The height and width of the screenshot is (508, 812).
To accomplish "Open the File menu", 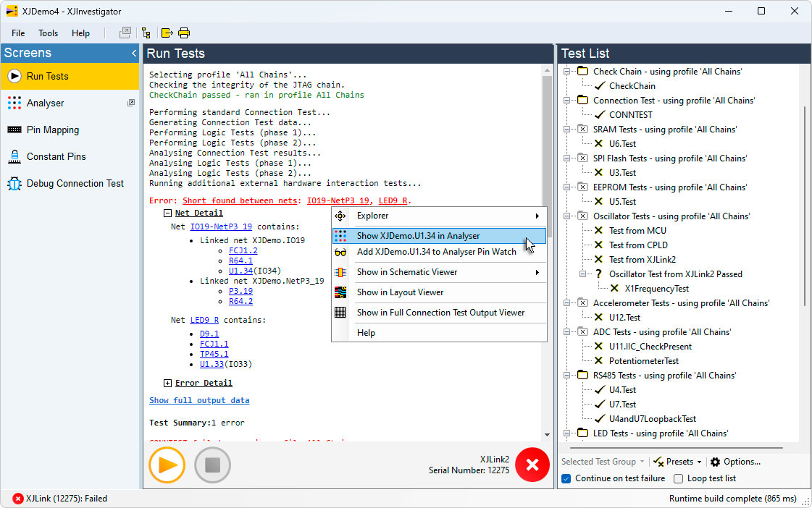I will coord(18,33).
